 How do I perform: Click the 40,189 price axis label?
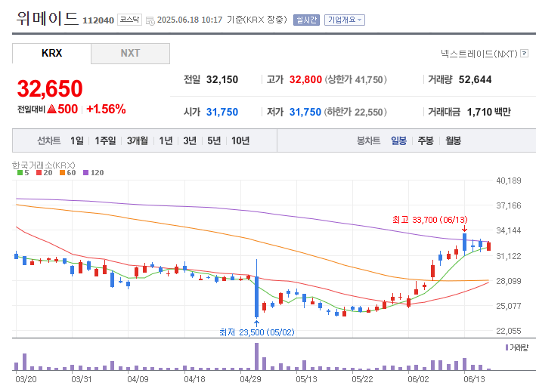click(509, 181)
